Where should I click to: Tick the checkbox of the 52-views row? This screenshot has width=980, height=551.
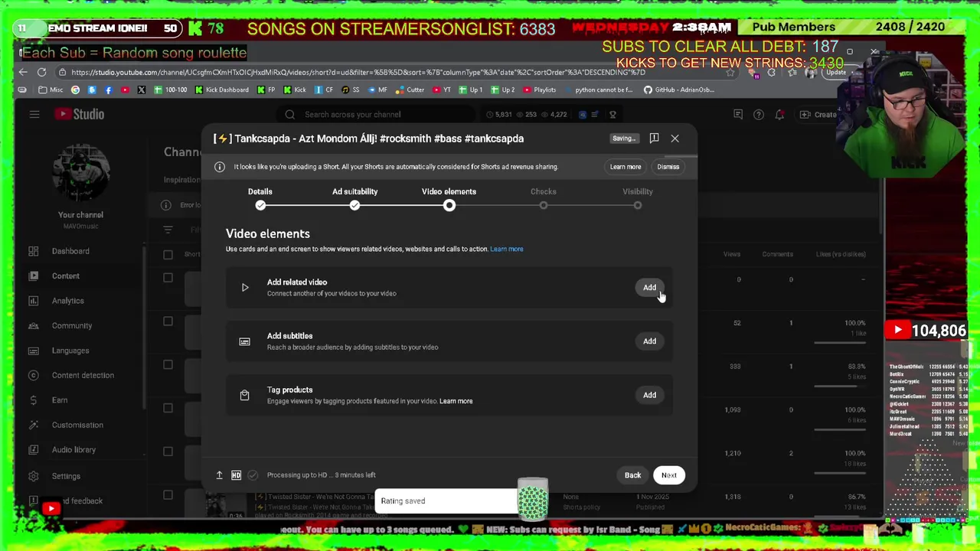pyautogui.click(x=168, y=321)
